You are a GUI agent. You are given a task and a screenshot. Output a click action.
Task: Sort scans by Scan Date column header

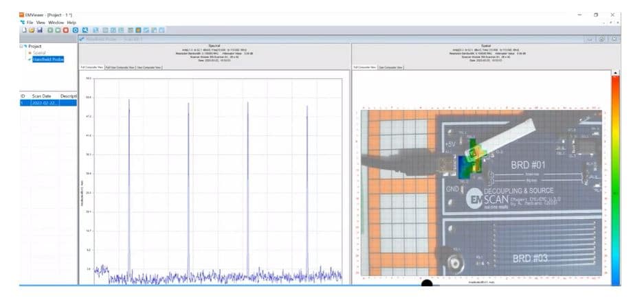click(x=41, y=95)
